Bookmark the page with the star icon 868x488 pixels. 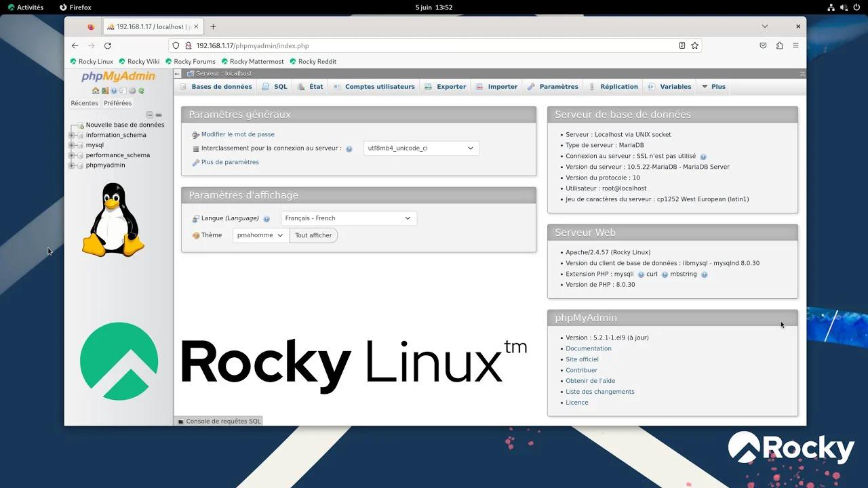point(694,45)
